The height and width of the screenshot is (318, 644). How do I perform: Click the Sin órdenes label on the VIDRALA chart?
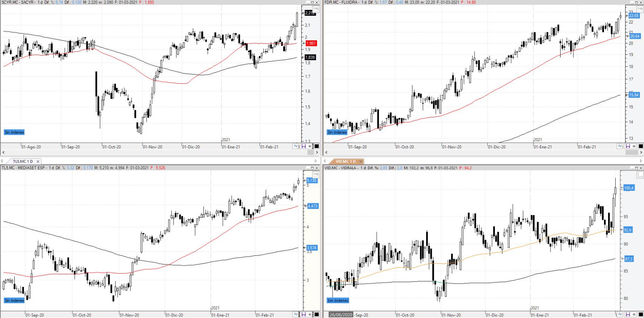[x=338, y=301]
